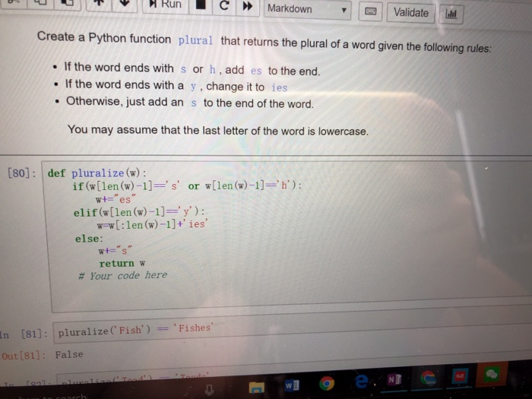532x399 pixels.
Task: Open the Markdown cell type dropdown
Action: [x=307, y=9]
